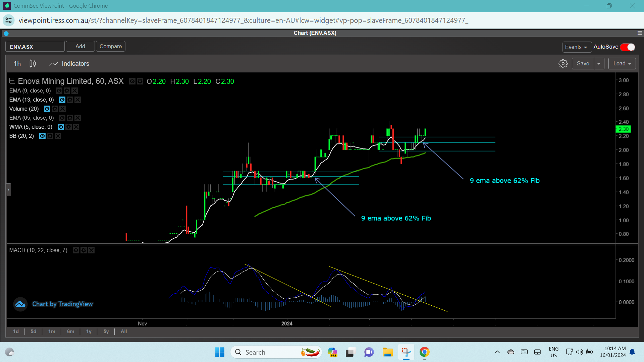Viewport: 644px width, 362px height.
Task: Click the Compare button
Action: click(x=111, y=47)
